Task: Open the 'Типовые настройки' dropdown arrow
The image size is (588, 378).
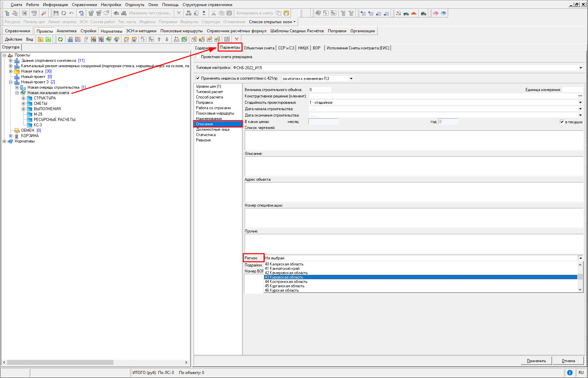Action: point(581,68)
